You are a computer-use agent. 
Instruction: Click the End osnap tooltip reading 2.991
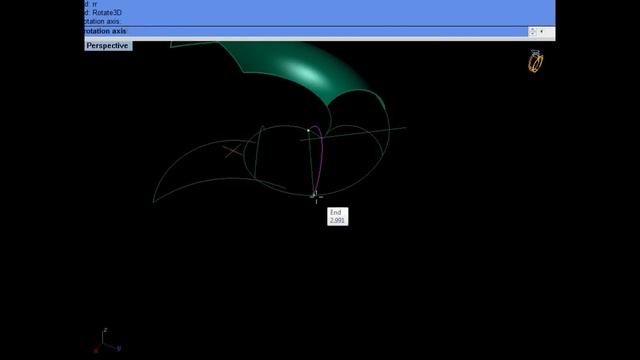pos(338,216)
